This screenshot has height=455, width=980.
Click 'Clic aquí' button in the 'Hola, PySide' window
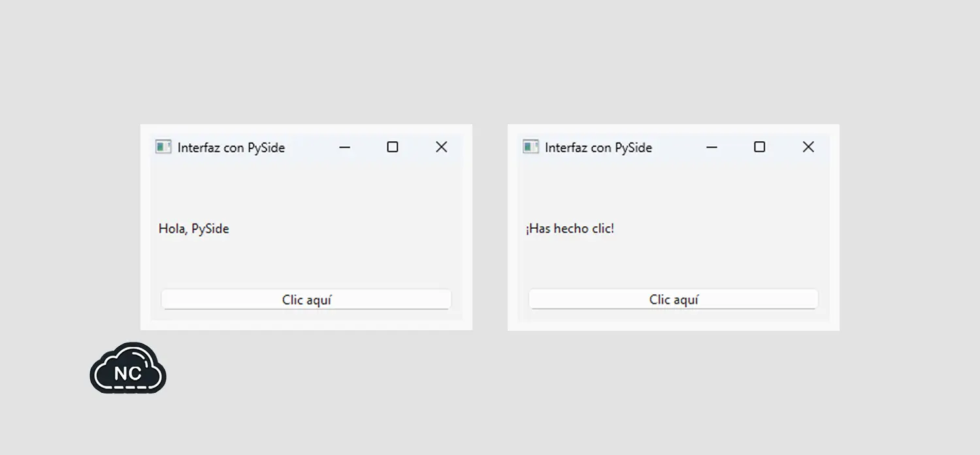[306, 299]
